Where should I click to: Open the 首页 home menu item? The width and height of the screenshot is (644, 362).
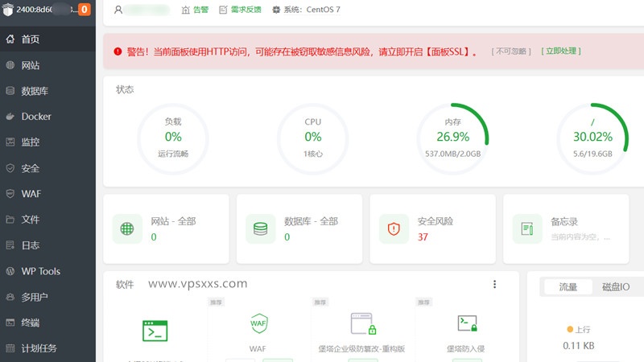coord(31,39)
